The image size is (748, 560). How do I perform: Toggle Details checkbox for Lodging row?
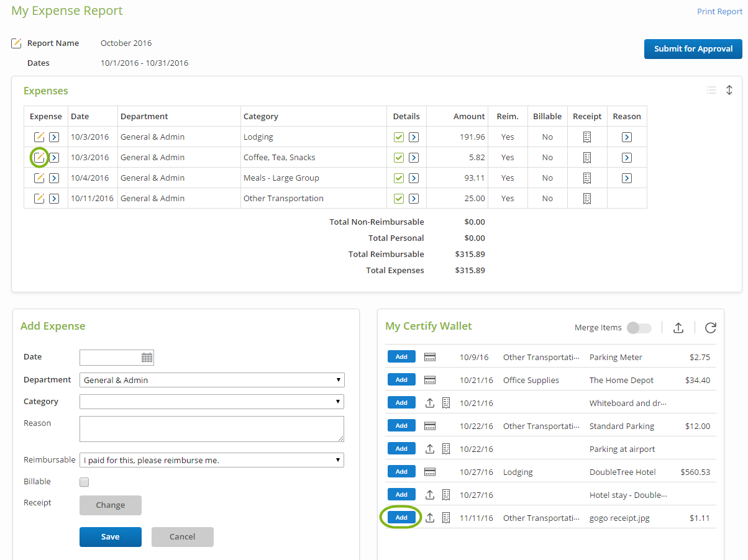tap(399, 137)
